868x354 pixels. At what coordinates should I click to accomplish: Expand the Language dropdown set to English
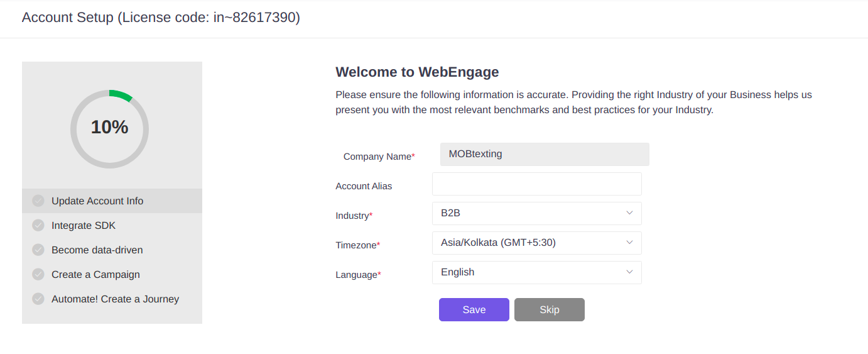tap(537, 272)
